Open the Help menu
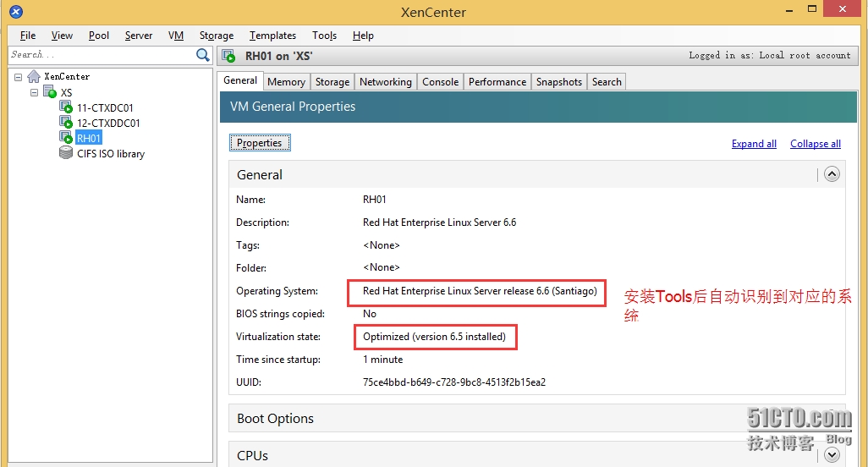868x467 pixels. pos(363,36)
